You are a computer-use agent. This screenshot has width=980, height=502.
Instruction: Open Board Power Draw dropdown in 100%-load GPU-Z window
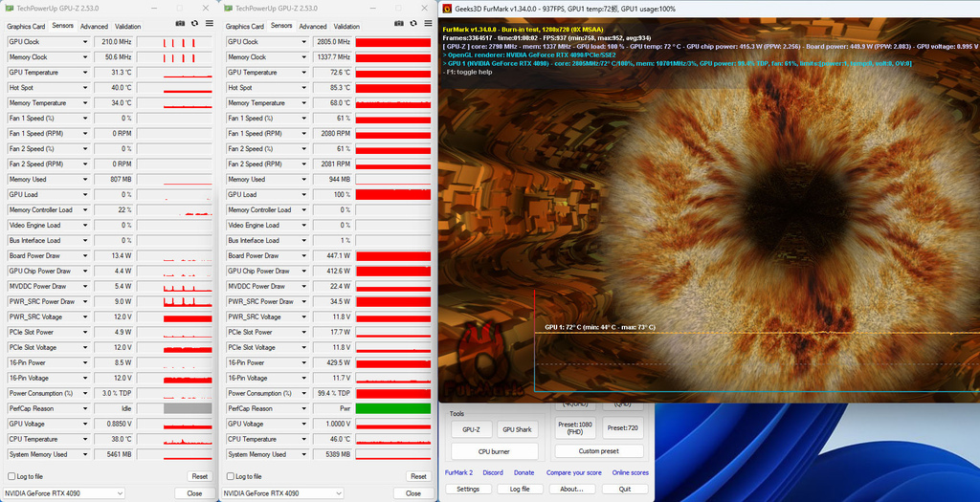pos(303,256)
